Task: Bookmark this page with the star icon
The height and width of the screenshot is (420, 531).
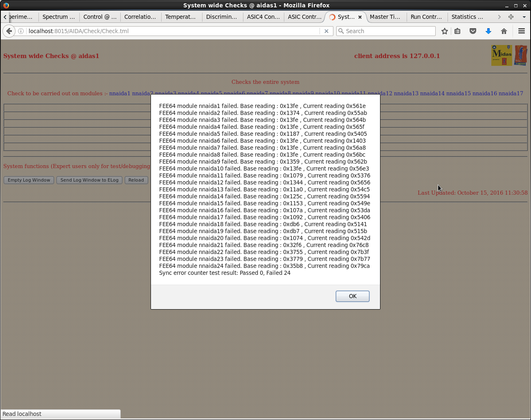Action: pyautogui.click(x=445, y=31)
